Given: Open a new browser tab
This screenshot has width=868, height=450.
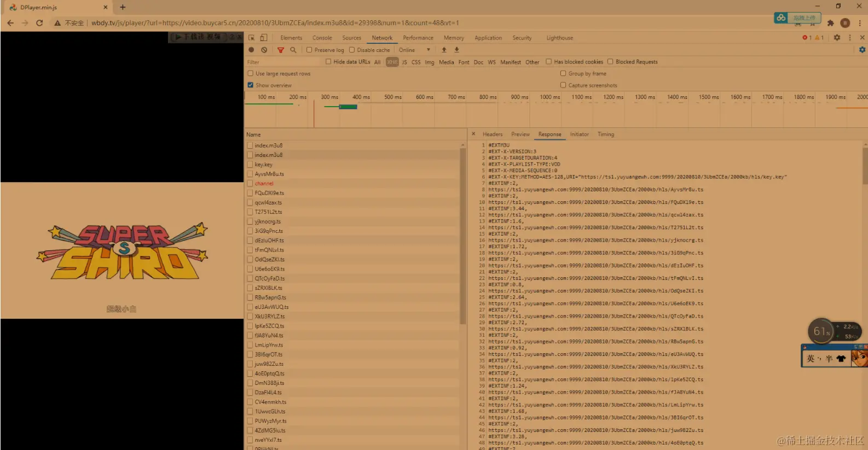Looking at the screenshot, I should tap(123, 7).
